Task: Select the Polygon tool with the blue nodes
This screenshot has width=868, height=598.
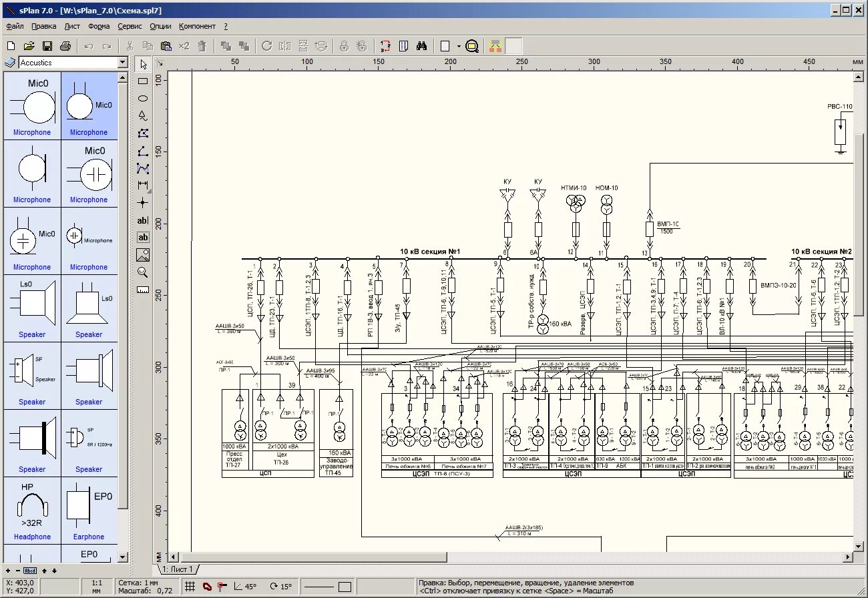Action: [x=143, y=133]
